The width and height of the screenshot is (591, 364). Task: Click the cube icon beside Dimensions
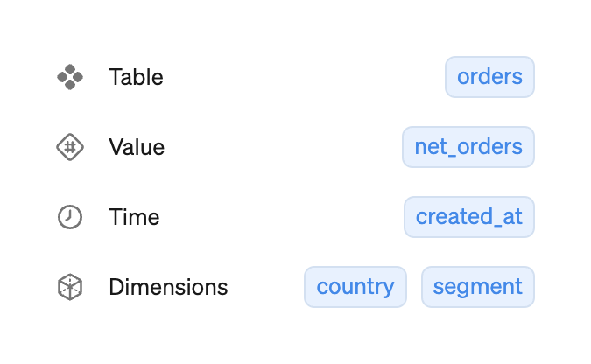click(x=70, y=287)
